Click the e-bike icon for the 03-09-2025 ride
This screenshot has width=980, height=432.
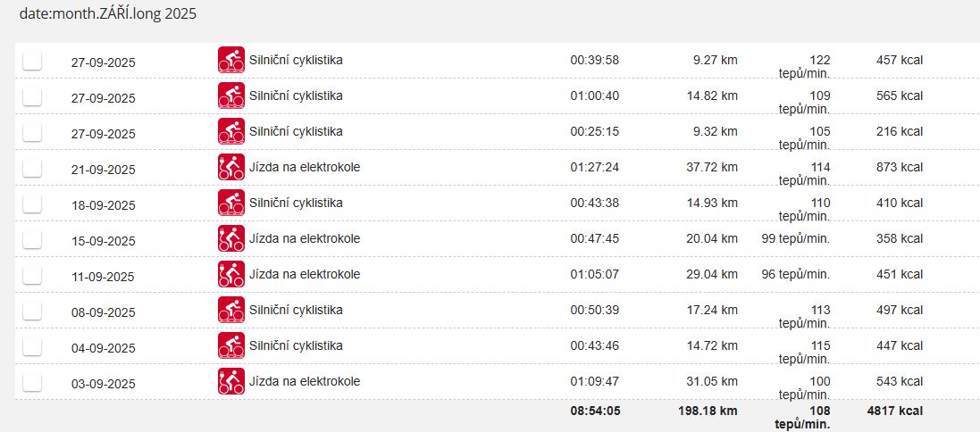pyautogui.click(x=231, y=381)
